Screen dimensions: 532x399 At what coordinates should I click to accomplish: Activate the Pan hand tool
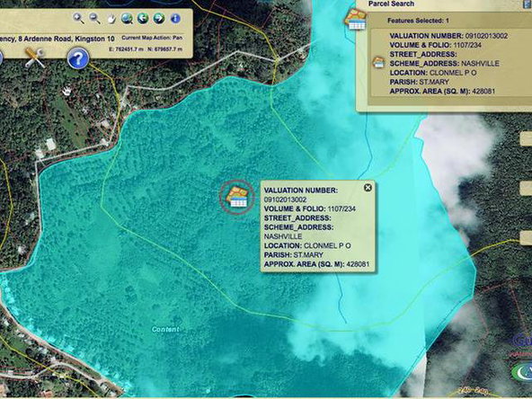pos(111,19)
